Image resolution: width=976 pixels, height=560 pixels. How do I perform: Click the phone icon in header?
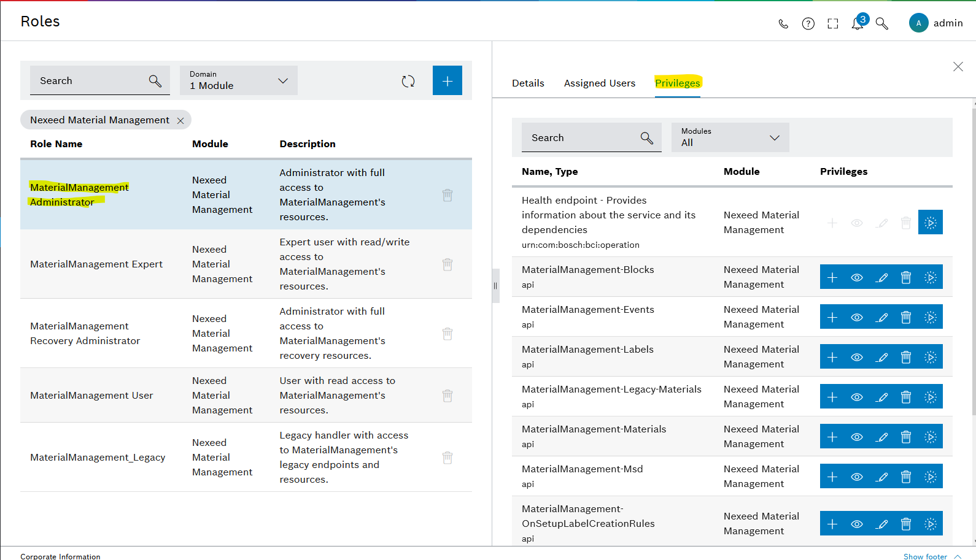coord(783,24)
